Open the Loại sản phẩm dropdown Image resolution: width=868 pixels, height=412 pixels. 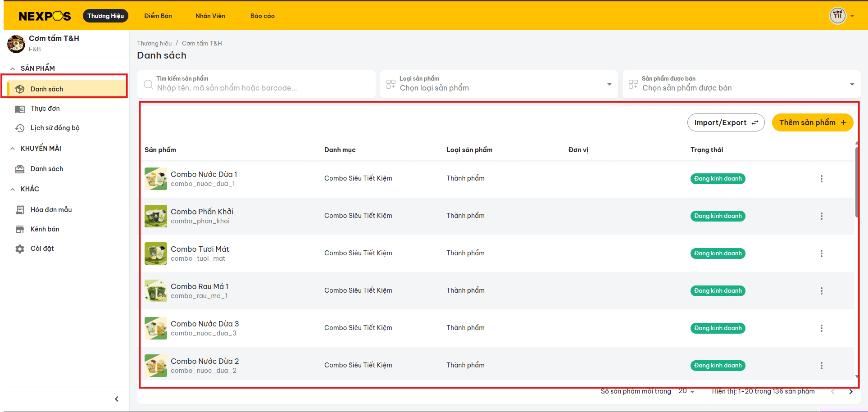499,84
